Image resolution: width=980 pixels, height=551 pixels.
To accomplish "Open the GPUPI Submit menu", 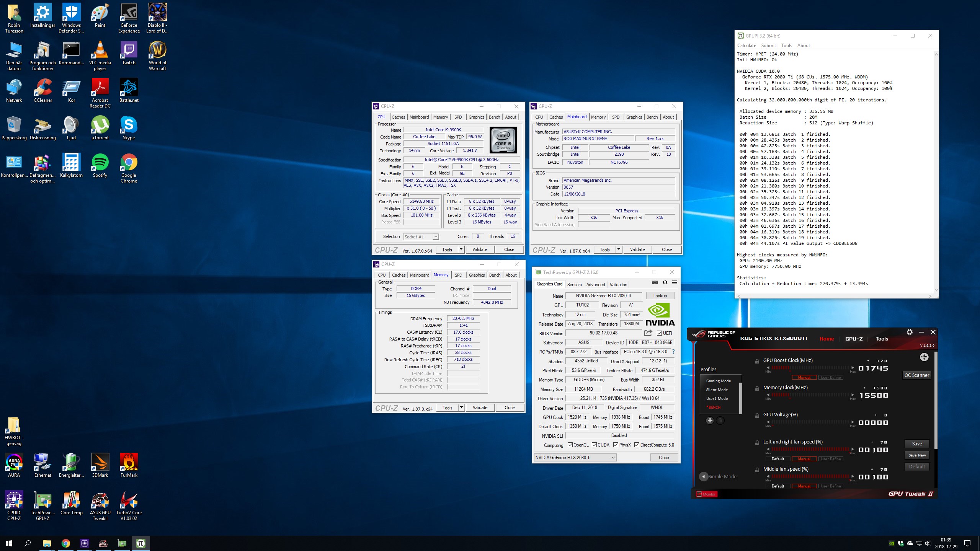I will pos(768,45).
